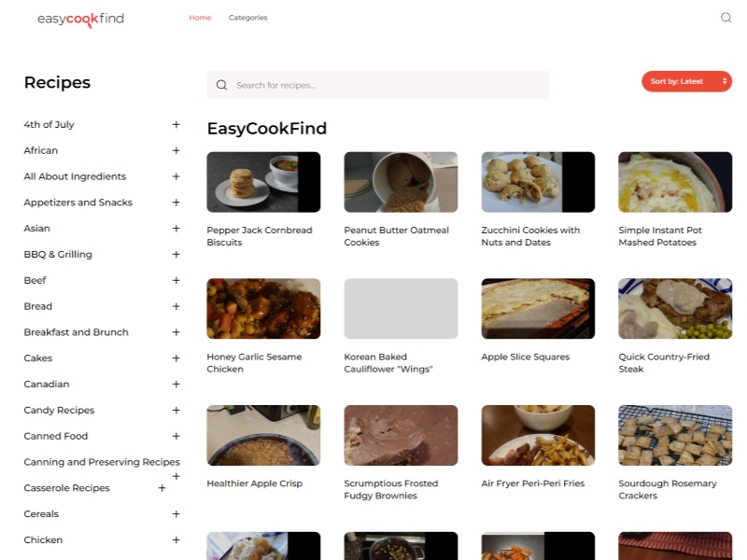Click the easyCookFind logo
This screenshot has width=747, height=560.
pos(81,19)
